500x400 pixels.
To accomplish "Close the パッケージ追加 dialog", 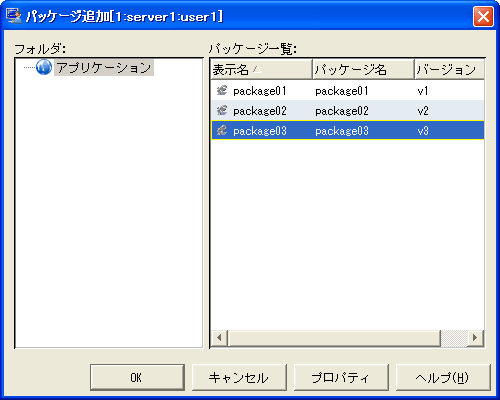I will [x=483, y=16].
